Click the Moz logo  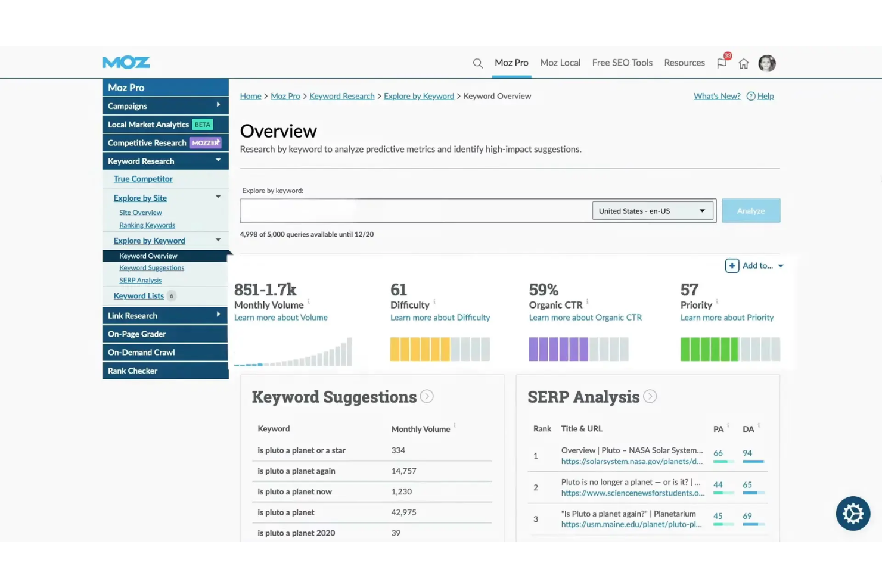coord(126,63)
